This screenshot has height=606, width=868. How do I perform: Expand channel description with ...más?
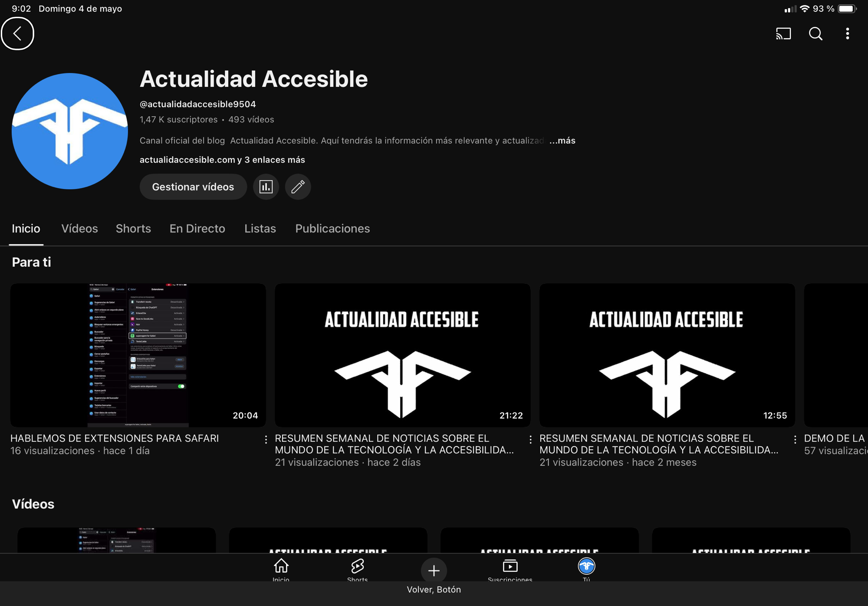click(x=562, y=141)
